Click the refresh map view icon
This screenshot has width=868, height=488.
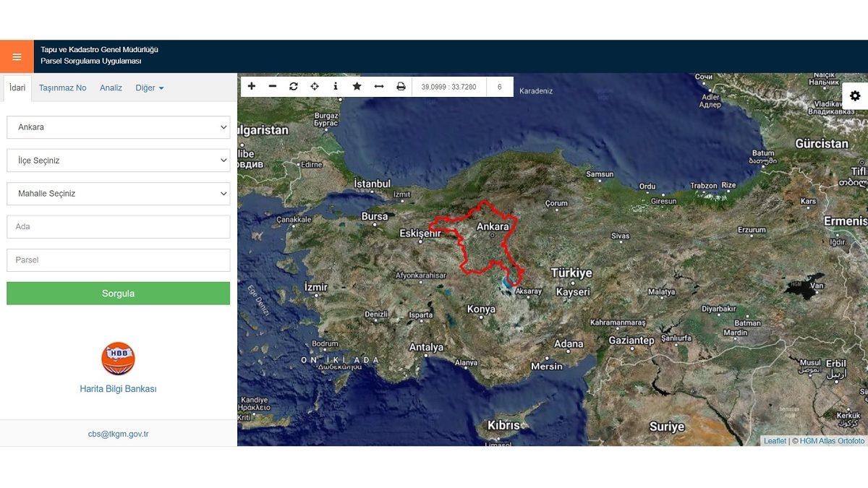pos(293,85)
